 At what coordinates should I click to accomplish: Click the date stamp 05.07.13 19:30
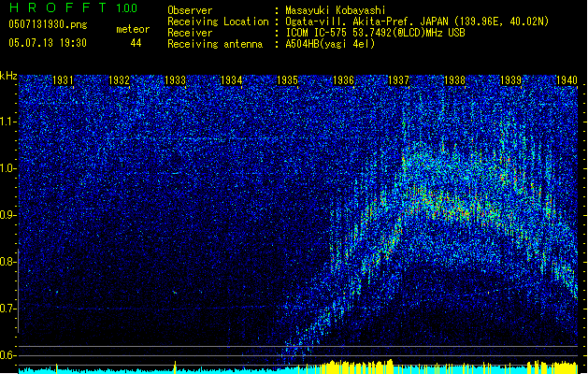(x=48, y=43)
